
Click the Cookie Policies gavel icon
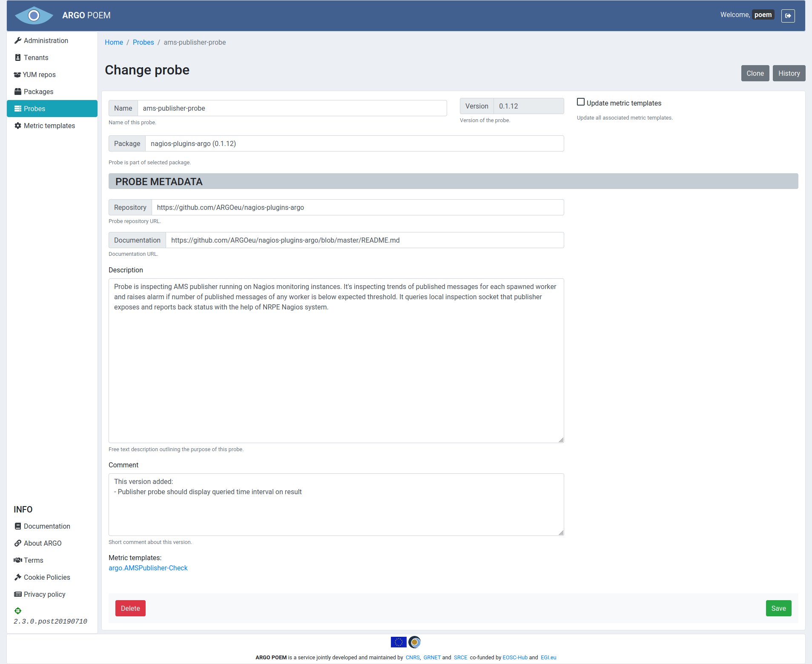17,577
